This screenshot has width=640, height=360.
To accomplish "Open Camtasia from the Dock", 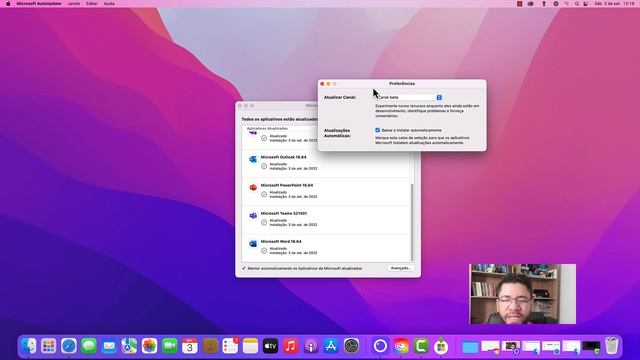I will click(x=421, y=346).
